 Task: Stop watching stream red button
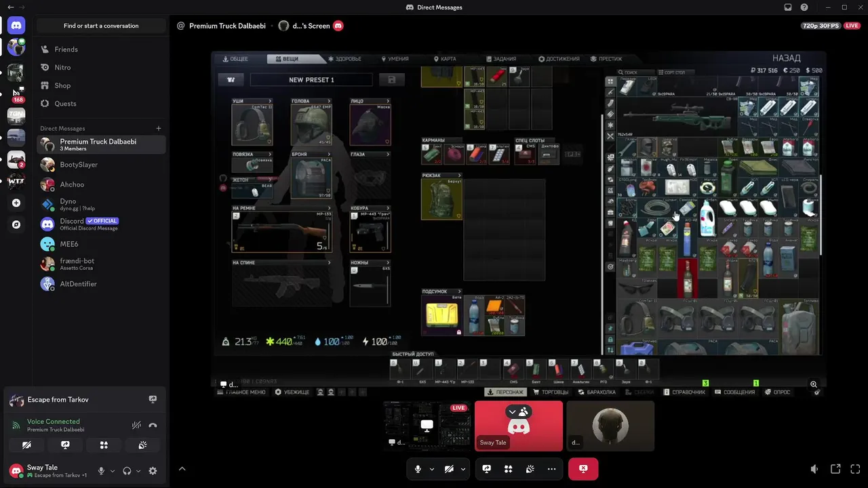click(583, 469)
